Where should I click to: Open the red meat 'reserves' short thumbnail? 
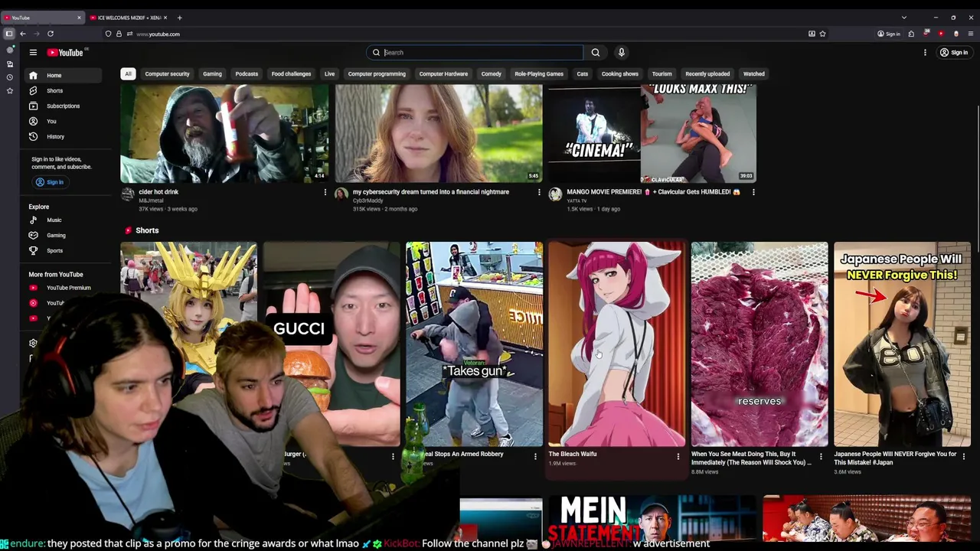tap(759, 344)
